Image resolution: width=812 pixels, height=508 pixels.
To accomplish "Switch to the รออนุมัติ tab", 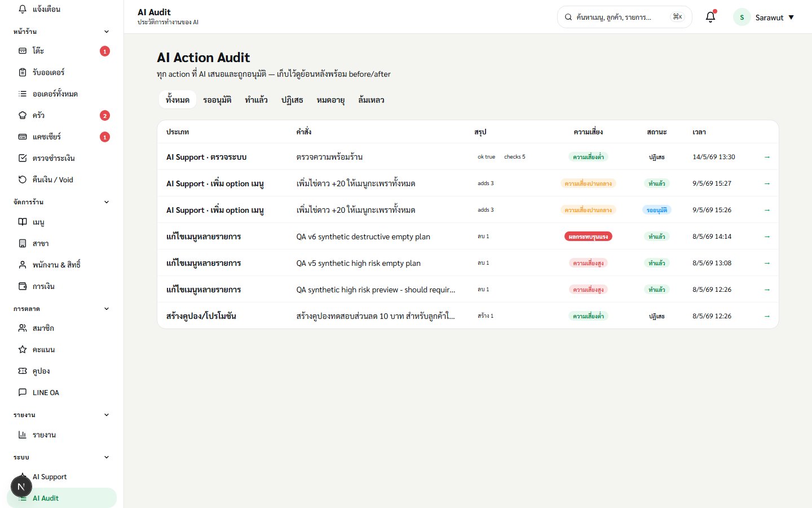I will [x=217, y=100].
